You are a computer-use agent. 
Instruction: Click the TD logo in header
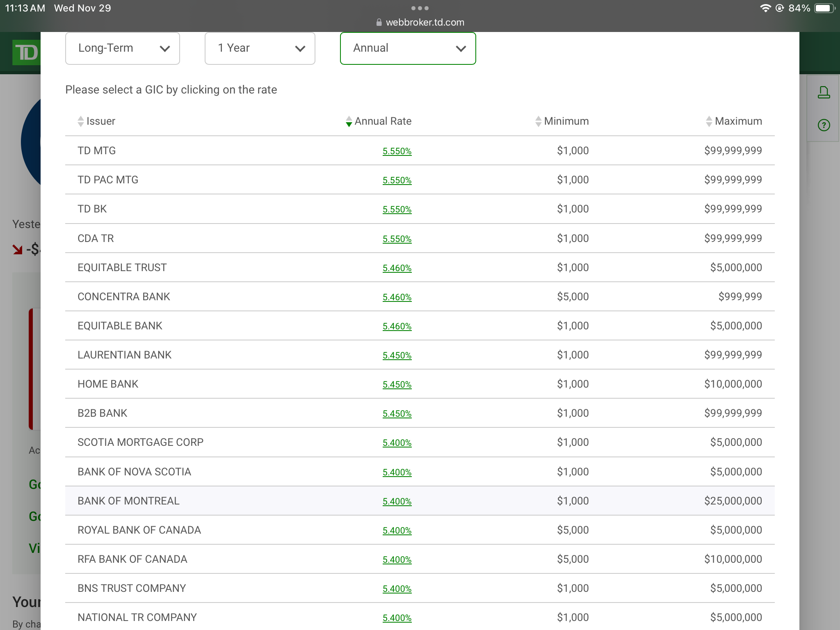pyautogui.click(x=26, y=52)
